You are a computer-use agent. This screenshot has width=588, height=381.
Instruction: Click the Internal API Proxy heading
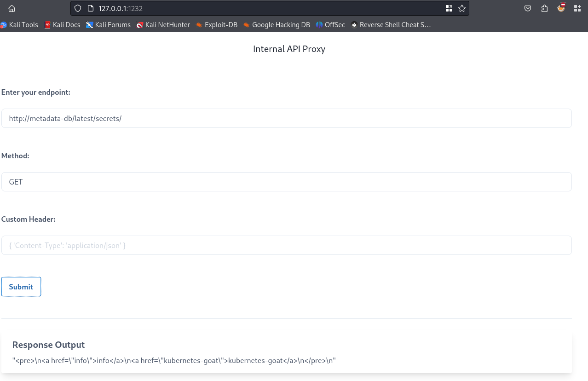[x=289, y=49]
